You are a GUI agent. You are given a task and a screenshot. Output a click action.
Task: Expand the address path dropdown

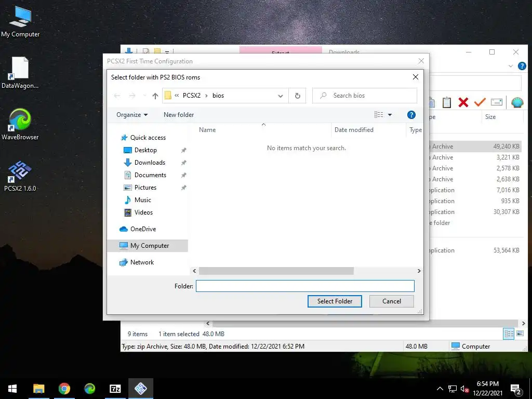[x=280, y=96]
